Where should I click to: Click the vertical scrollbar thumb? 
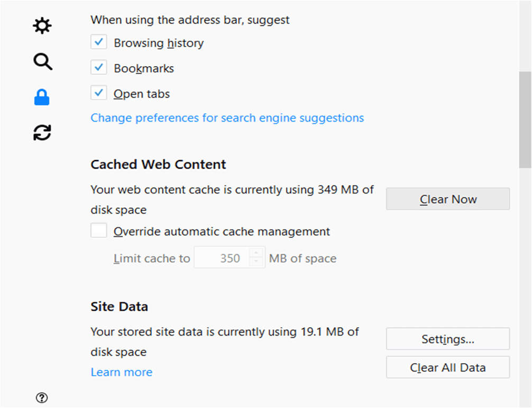pos(525,119)
